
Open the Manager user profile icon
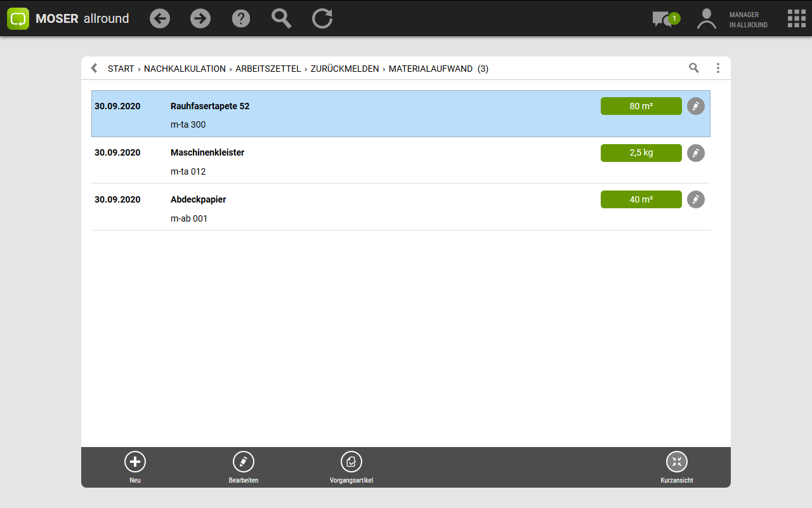pyautogui.click(x=706, y=19)
